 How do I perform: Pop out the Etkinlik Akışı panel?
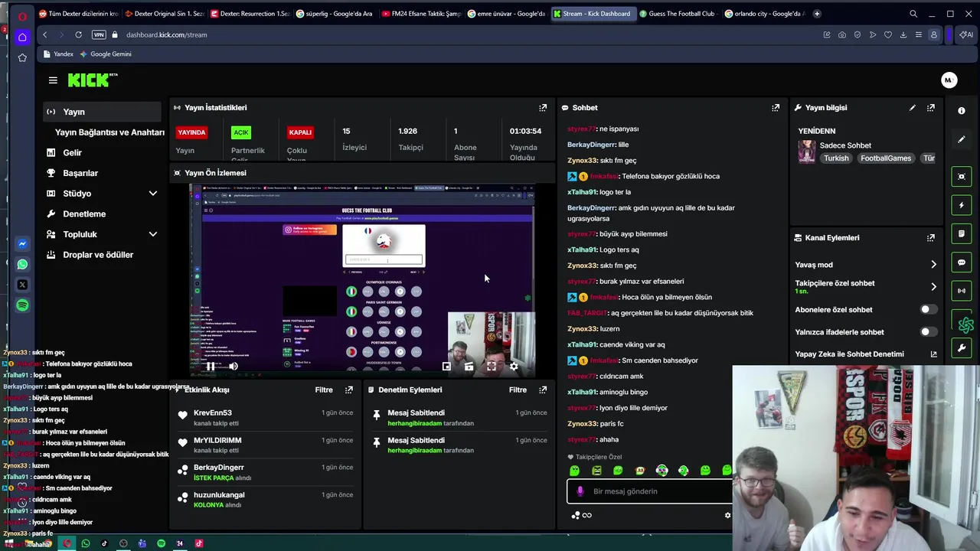[349, 390]
